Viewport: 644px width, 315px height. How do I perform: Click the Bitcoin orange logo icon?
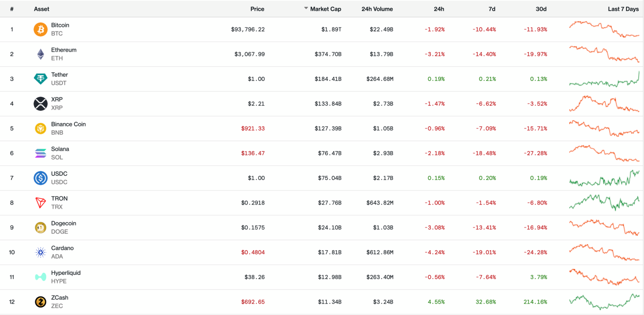coord(40,29)
